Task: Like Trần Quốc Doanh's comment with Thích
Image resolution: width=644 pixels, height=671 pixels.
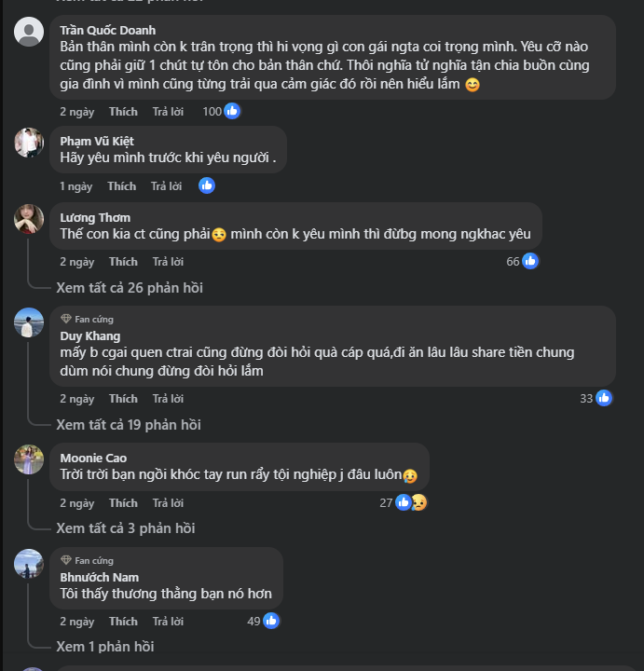Action: (123, 112)
